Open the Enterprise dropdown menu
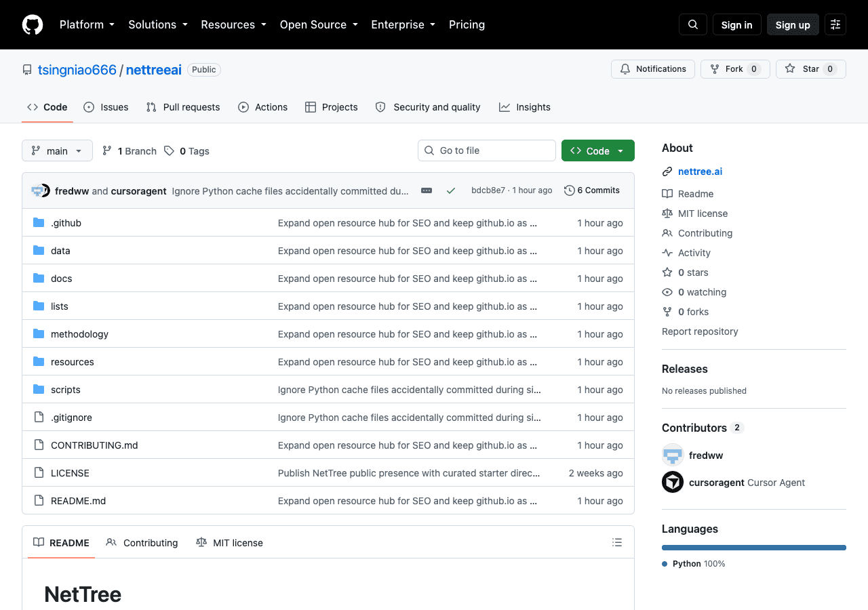This screenshot has height=610, width=868. (x=403, y=24)
